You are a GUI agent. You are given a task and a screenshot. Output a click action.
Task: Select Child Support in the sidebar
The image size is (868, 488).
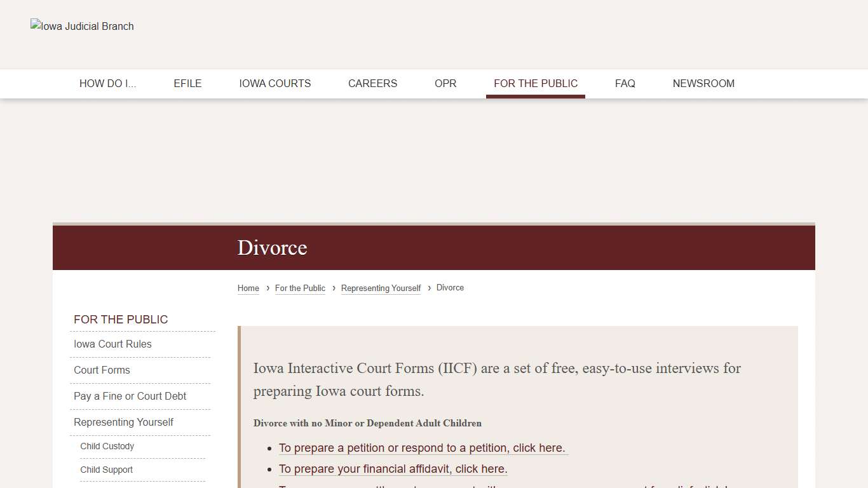click(x=106, y=470)
